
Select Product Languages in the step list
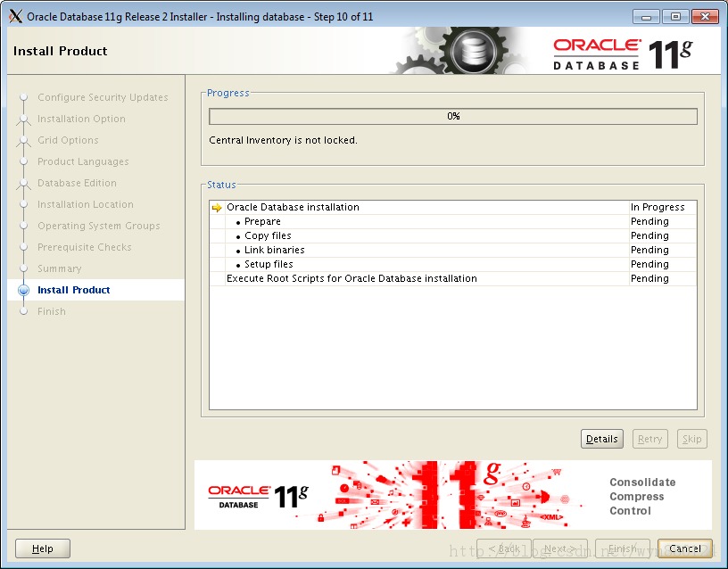click(83, 161)
